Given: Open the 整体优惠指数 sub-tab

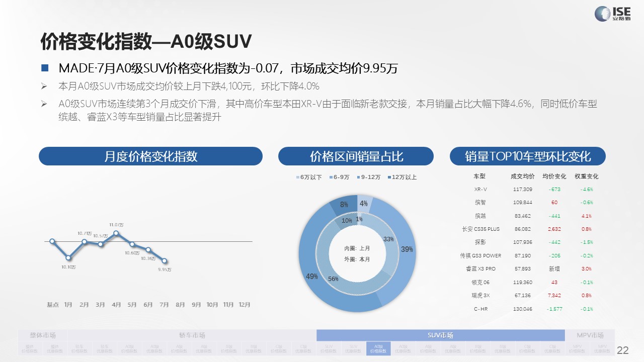Looking at the screenshot, I should (x=55, y=348).
